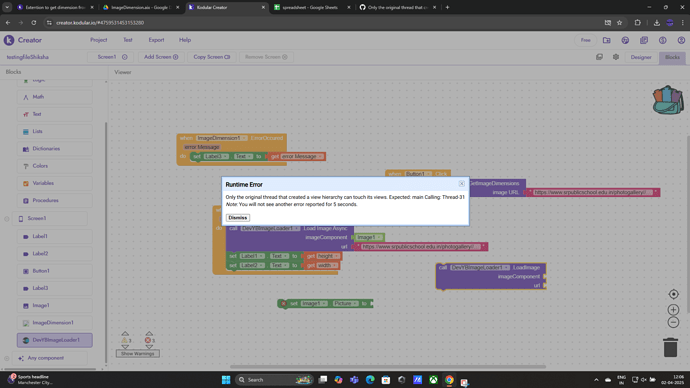The height and width of the screenshot is (388, 690).
Task: Open the ImageDimension1 dropdown in ErrorOccured block
Action: coord(222,138)
